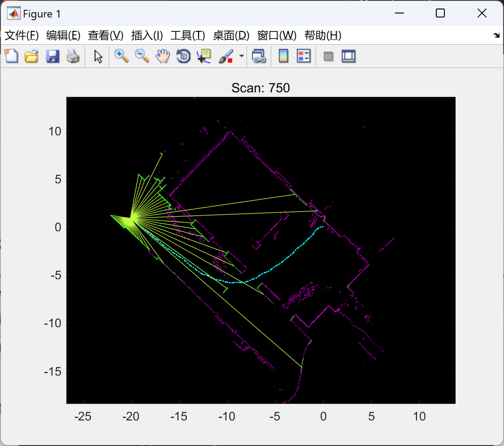Click the x-axis tick label -10
The height and width of the screenshot is (446, 504).
[x=227, y=416]
